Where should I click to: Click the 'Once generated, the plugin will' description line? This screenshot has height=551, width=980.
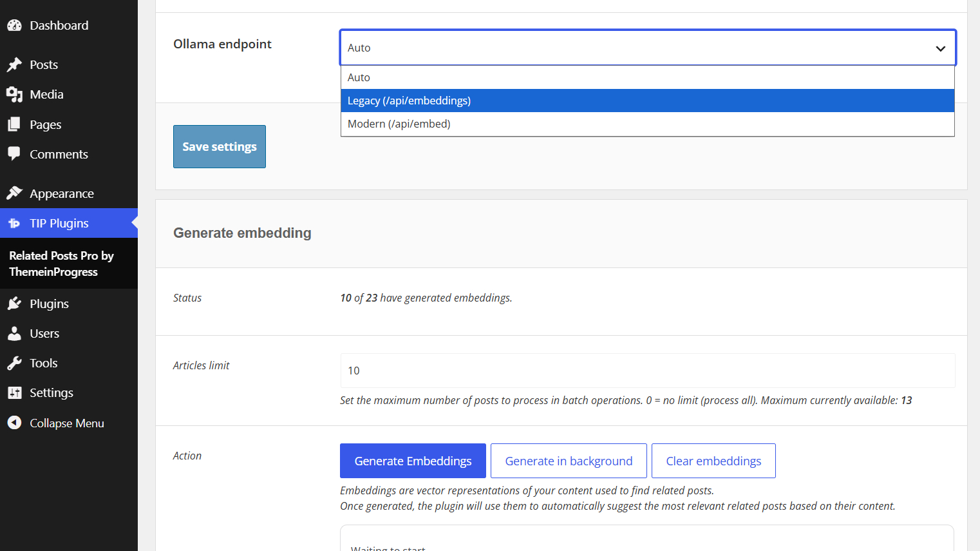[617, 506]
